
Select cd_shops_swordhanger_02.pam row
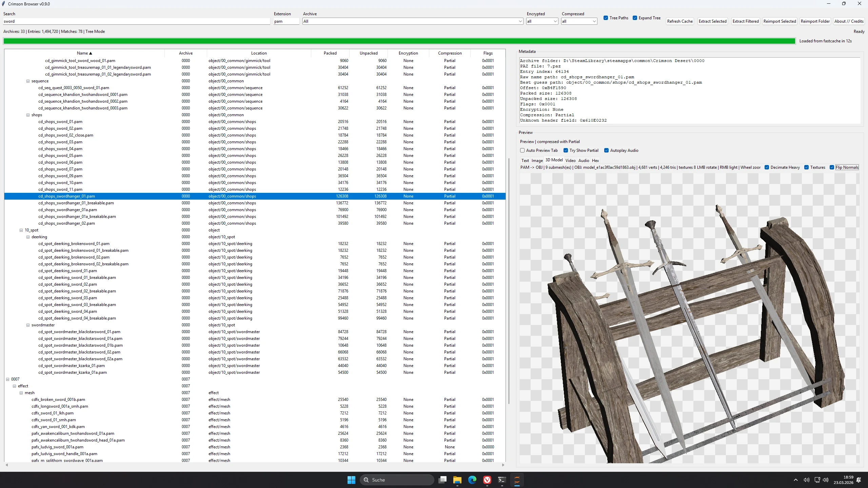pos(255,223)
